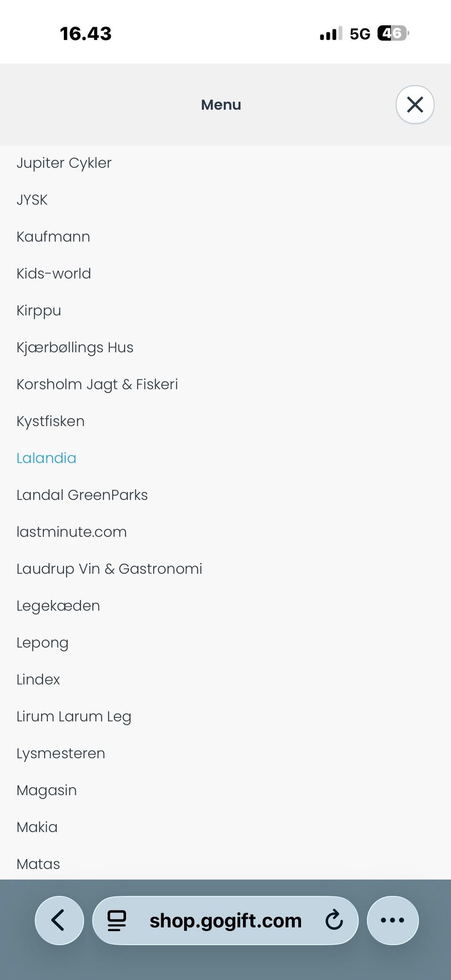Open the three-dots browser options icon
Screen dimensions: 451x980
click(x=392, y=920)
